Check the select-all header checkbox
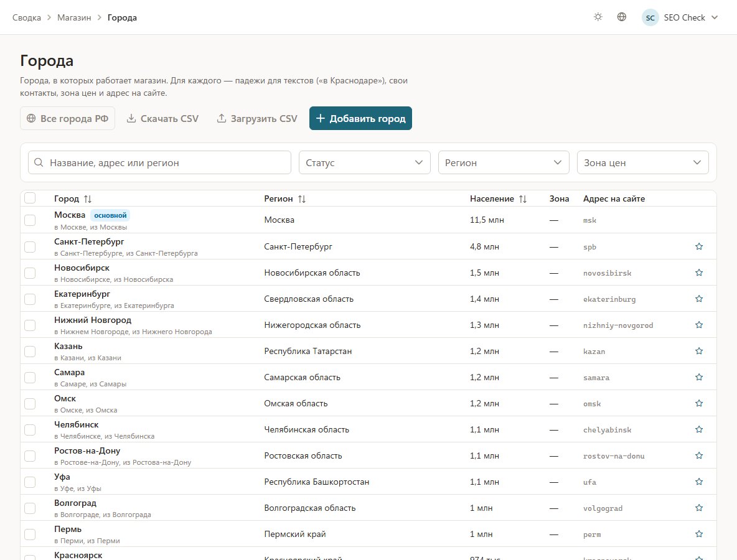The width and height of the screenshot is (737, 560). click(30, 198)
